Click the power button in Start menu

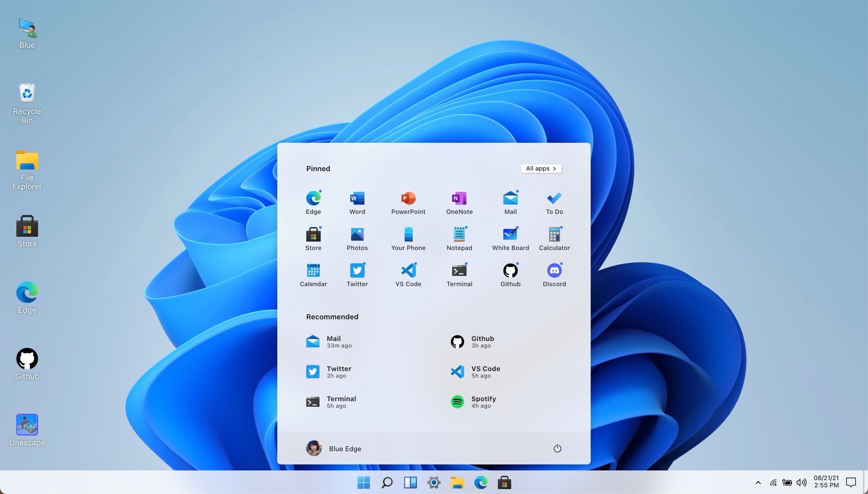(x=557, y=448)
